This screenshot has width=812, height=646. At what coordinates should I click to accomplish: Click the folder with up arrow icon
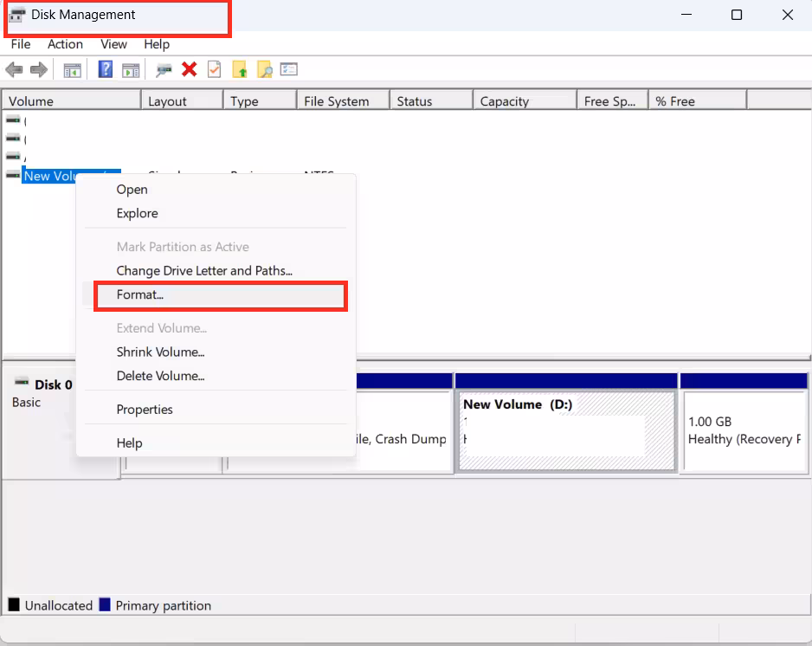point(239,69)
